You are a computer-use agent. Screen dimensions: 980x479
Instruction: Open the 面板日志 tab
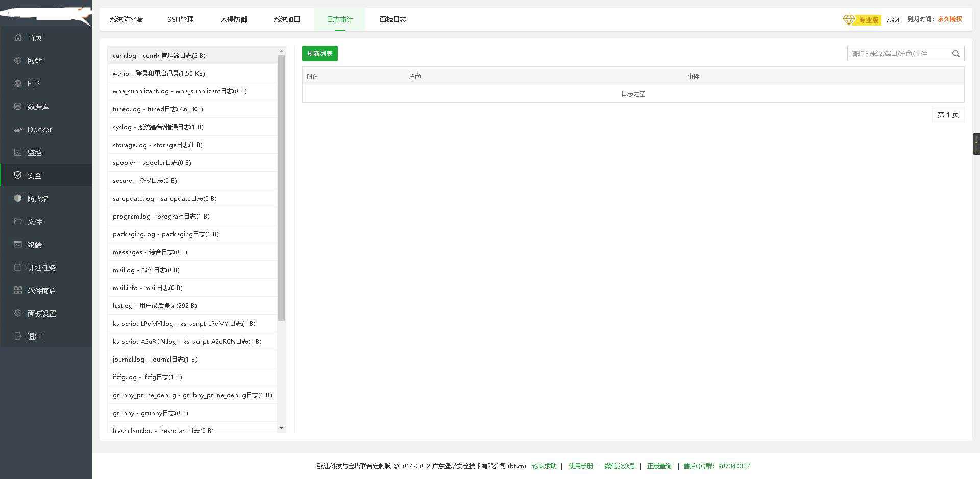point(393,19)
